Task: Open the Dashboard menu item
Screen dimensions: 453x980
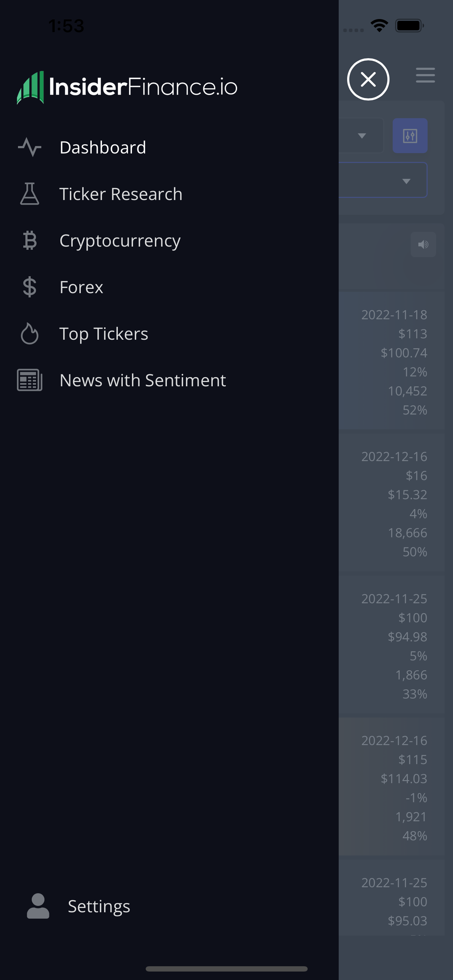Action: click(103, 147)
